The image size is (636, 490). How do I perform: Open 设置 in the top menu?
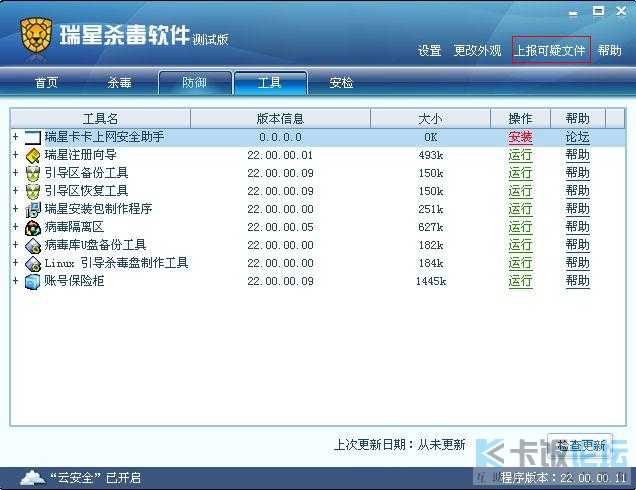[x=430, y=51]
